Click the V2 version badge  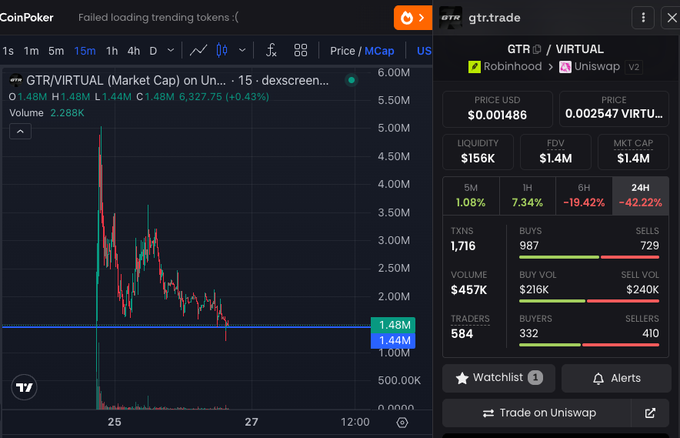[634, 67]
